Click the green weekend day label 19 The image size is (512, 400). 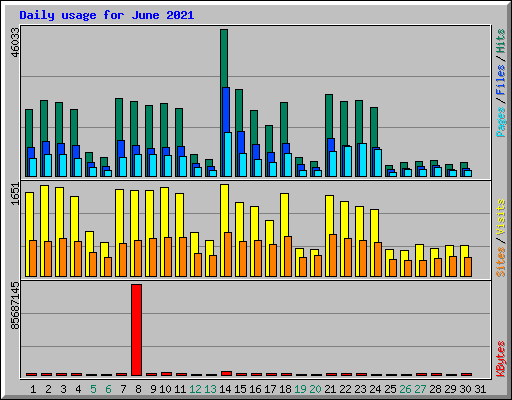[300, 389]
